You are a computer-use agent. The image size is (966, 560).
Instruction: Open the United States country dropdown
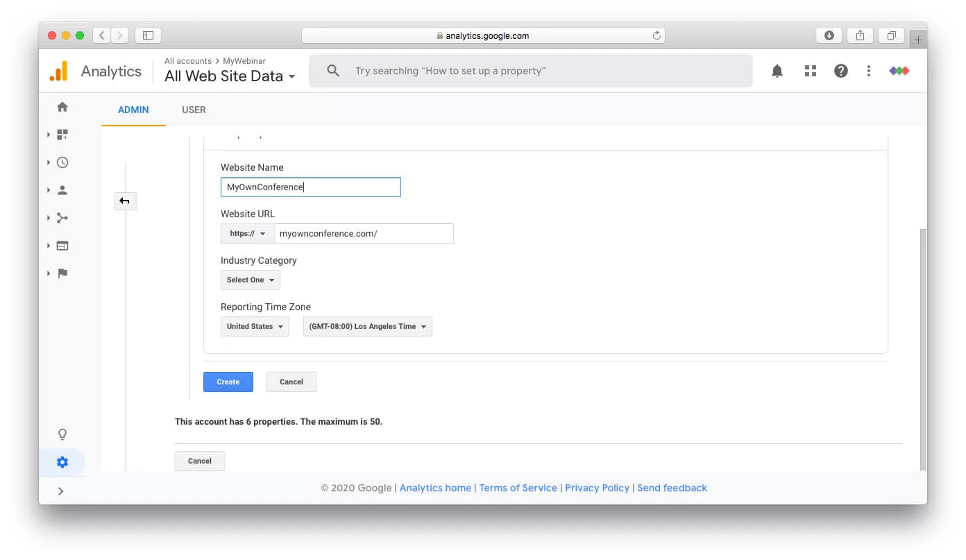255,326
